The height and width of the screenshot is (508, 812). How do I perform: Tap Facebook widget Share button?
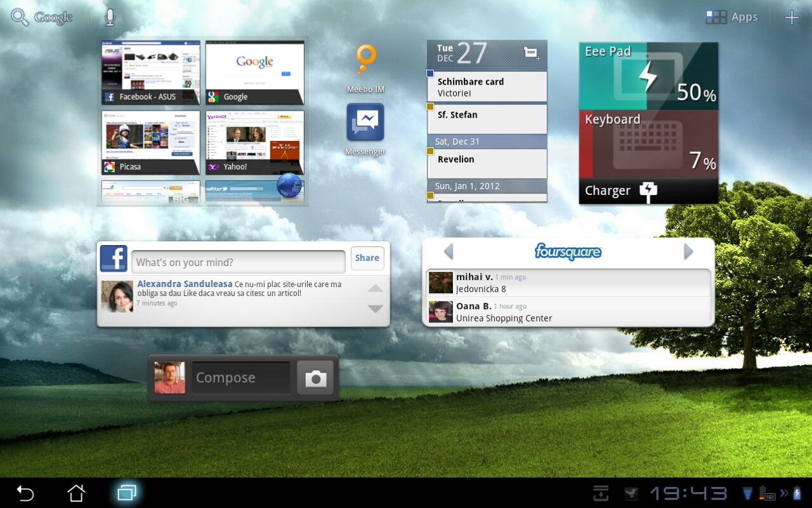(367, 258)
